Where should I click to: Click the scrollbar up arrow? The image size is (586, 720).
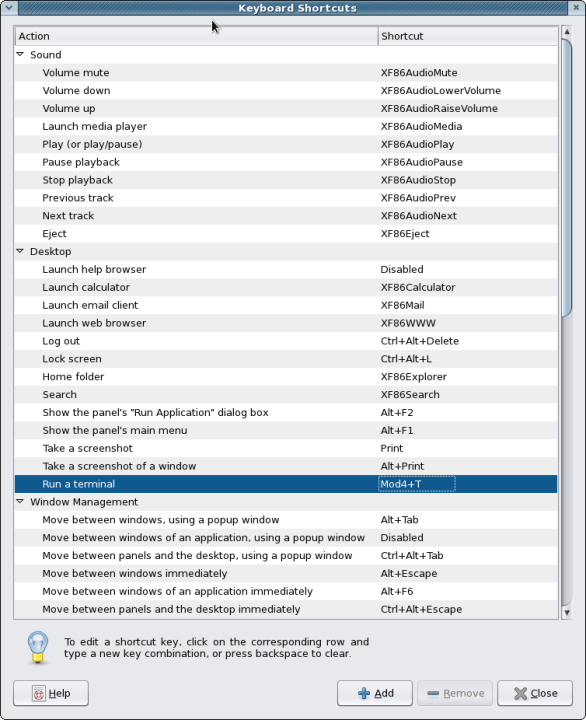coord(567,32)
